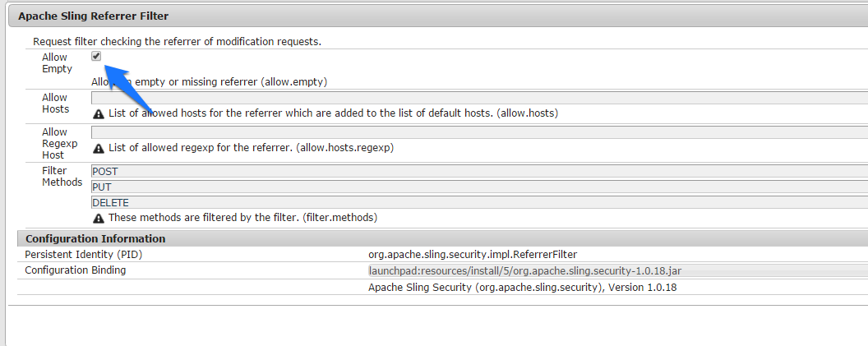Click the warning icon beside filter.methods description

point(99,218)
